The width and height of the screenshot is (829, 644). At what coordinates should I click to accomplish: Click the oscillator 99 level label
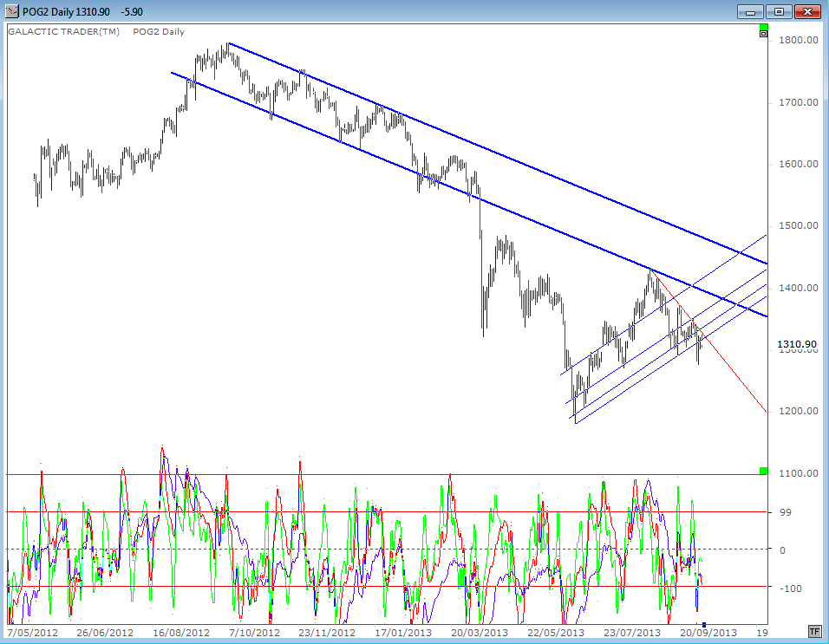[x=786, y=512]
